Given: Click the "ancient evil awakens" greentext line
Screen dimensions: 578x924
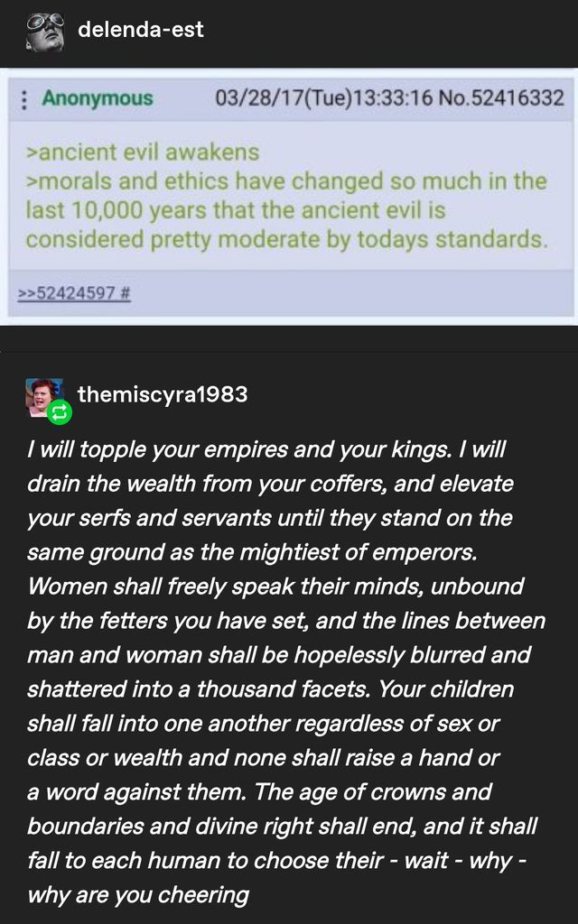Looking at the screenshot, I should click(143, 152).
